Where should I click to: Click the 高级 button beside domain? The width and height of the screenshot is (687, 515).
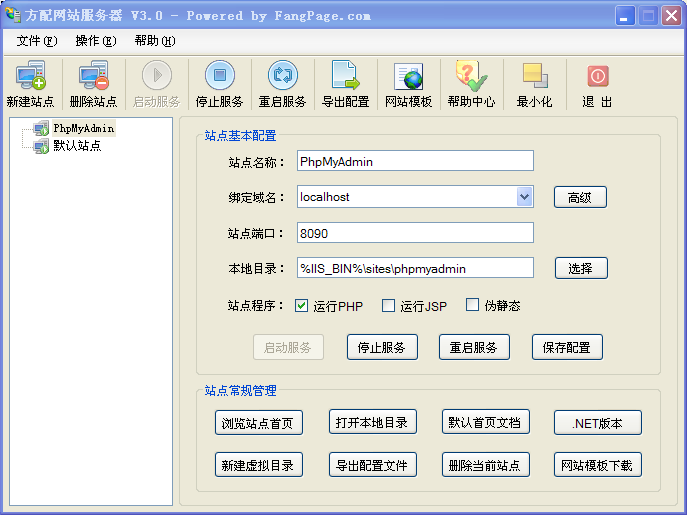coord(580,197)
